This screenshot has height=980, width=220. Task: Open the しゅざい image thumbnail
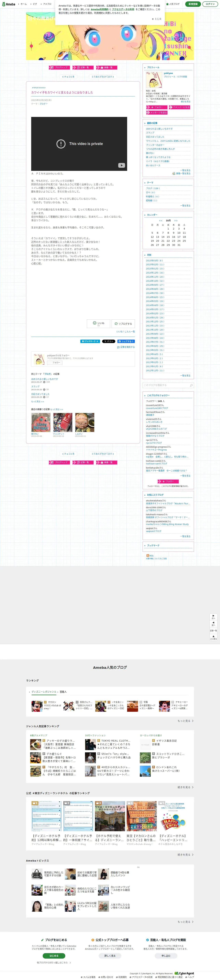(x=84, y=422)
